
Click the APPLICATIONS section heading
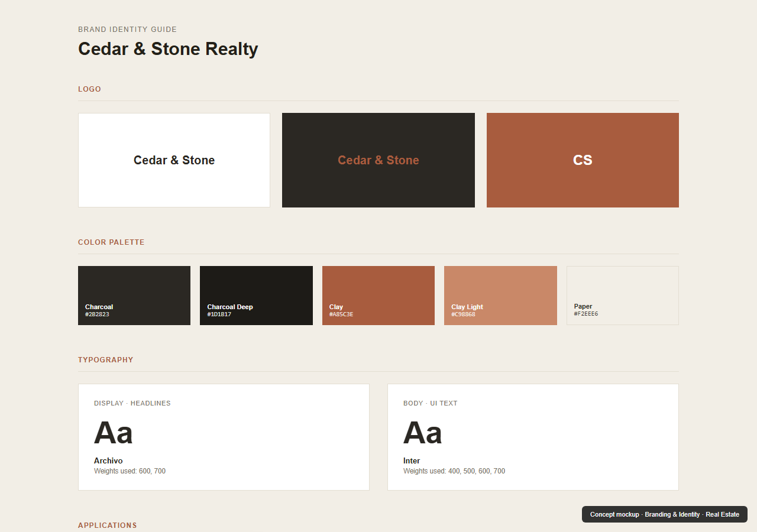(107, 525)
